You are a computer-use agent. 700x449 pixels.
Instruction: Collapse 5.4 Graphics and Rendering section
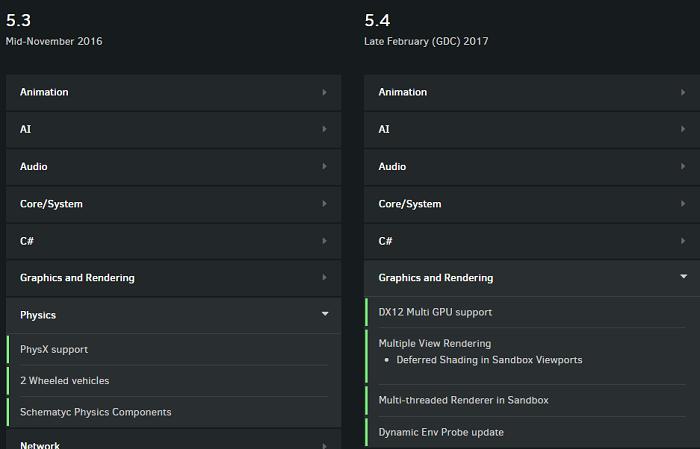[532, 278]
